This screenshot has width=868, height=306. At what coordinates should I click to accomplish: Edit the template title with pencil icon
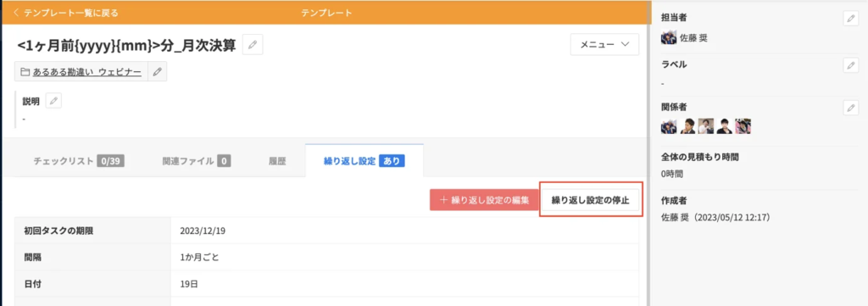[x=253, y=45]
